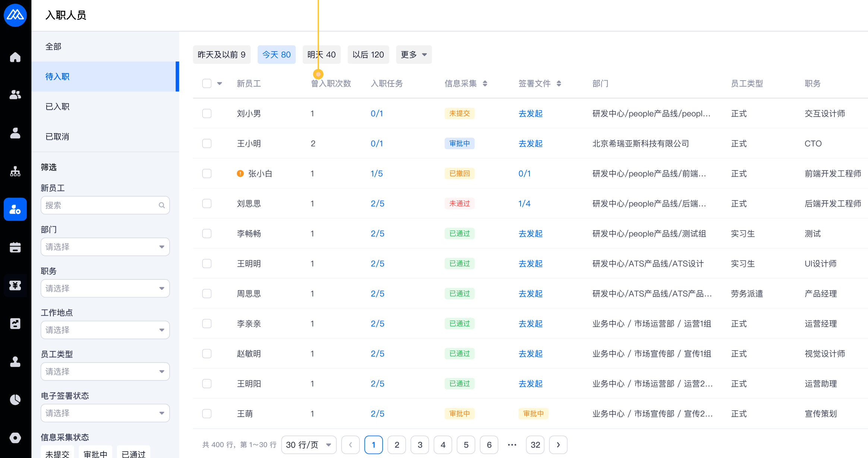This screenshot has height=458, width=868.
Task: Open the payroll yen icon
Action: tap(15, 285)
